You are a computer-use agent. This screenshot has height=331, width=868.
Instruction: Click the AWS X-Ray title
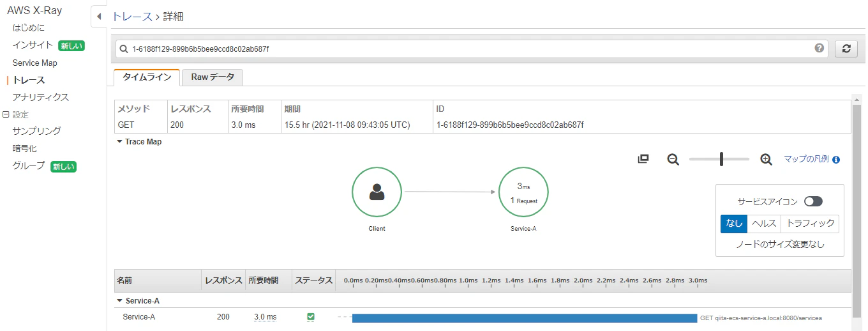tap(35, 10)
